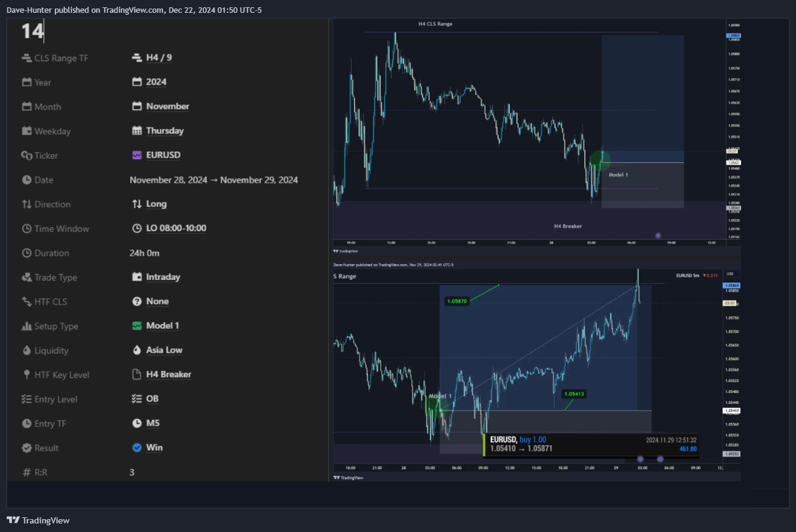Click the clock icon beside Entry TF label

(26, 423)
